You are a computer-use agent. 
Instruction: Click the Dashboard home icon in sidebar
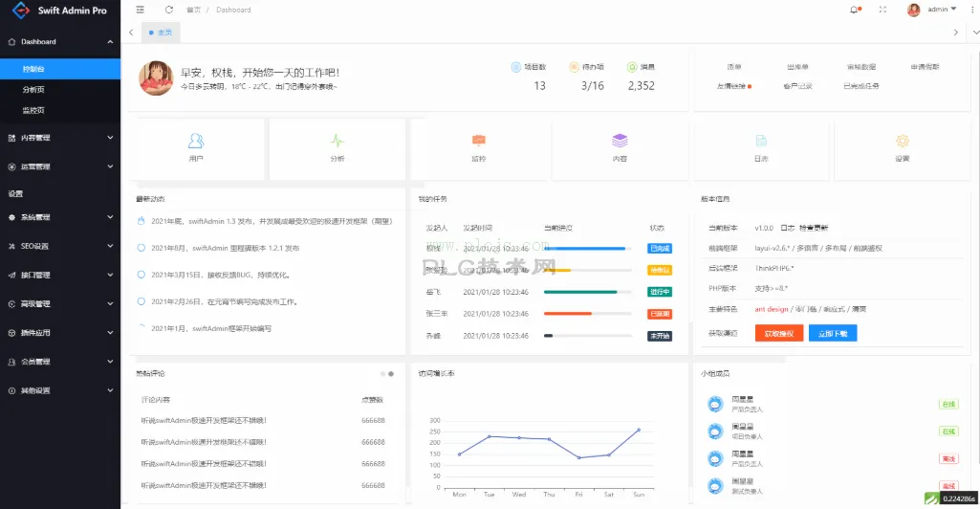pyautogui.click(x=11, y=42)
